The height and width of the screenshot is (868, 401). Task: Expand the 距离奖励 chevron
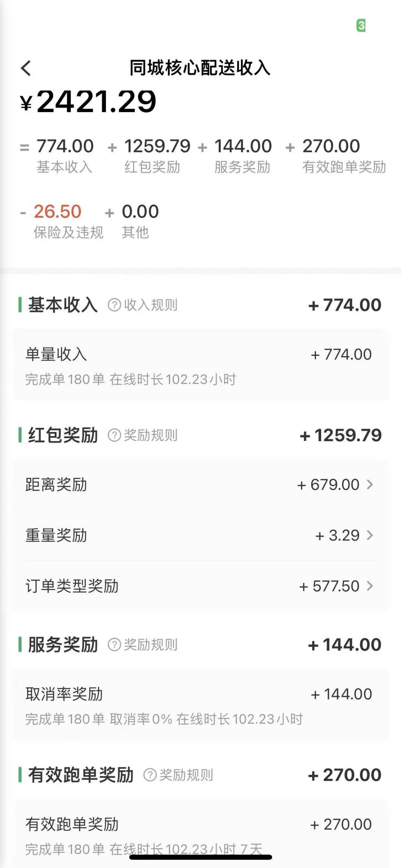click(370, 484)
